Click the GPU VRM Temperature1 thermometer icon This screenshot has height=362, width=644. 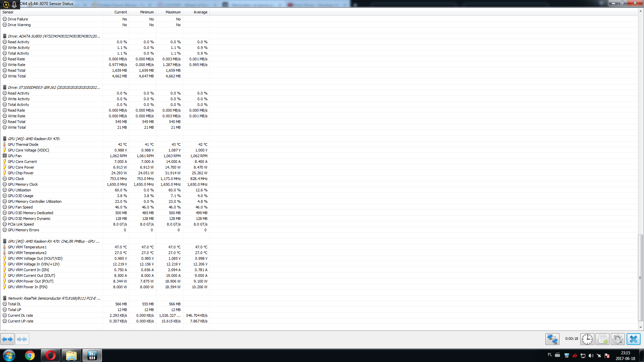coord(5,247)
